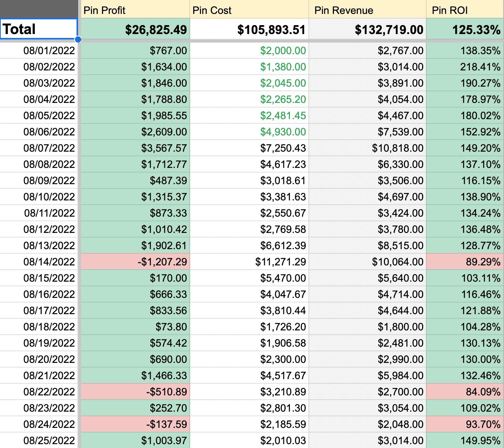The image size is (504, 448).
Task: Click the negative profit -$1,207.29 cell
Action: coord(135,262)
